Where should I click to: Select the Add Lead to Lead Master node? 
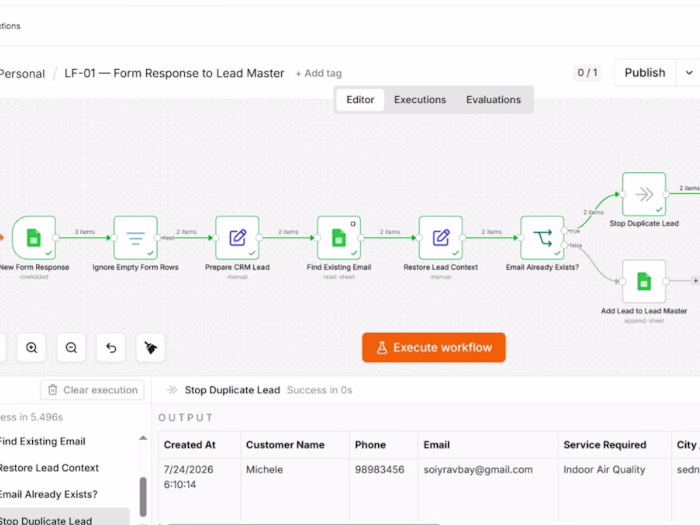click(644, 281)
